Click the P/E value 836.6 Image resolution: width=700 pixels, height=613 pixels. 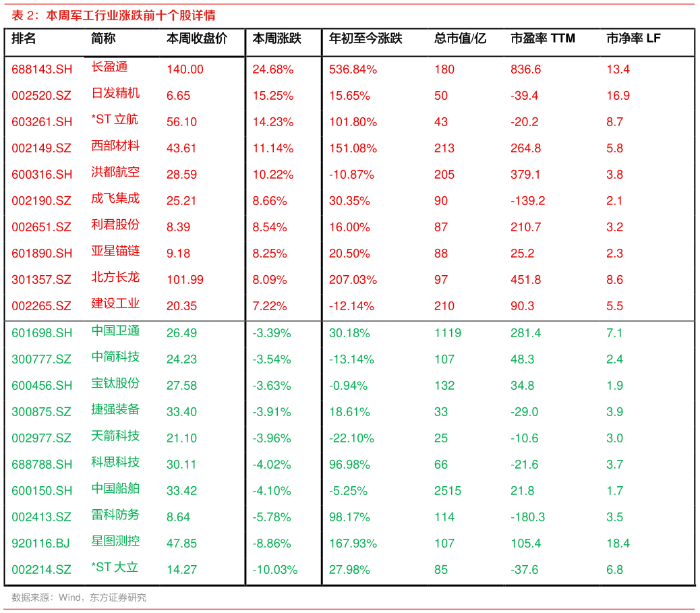point(526,69)
